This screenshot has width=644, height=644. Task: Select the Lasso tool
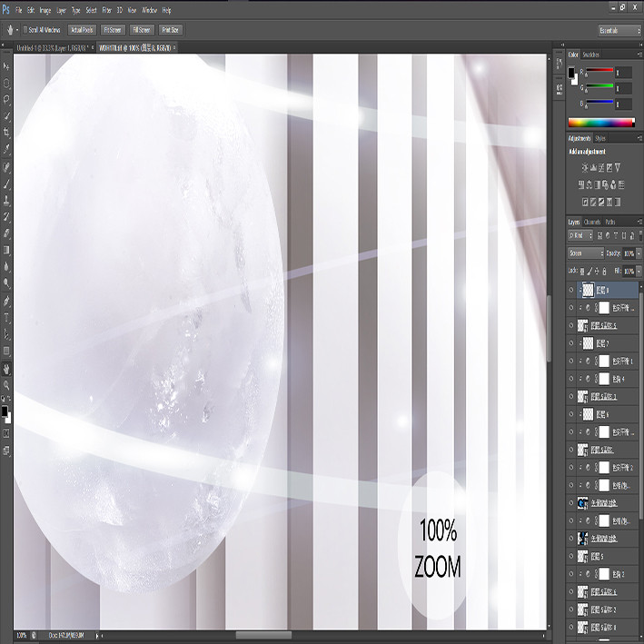pyautogui.click(x=6, y=99)
